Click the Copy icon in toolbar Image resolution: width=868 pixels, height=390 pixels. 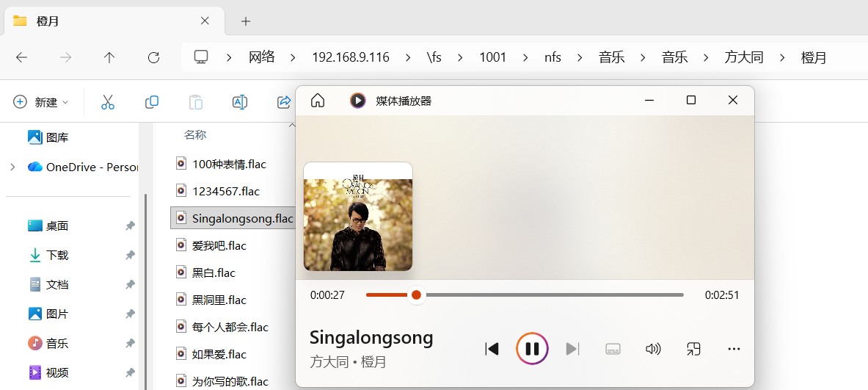coord(152,102)
